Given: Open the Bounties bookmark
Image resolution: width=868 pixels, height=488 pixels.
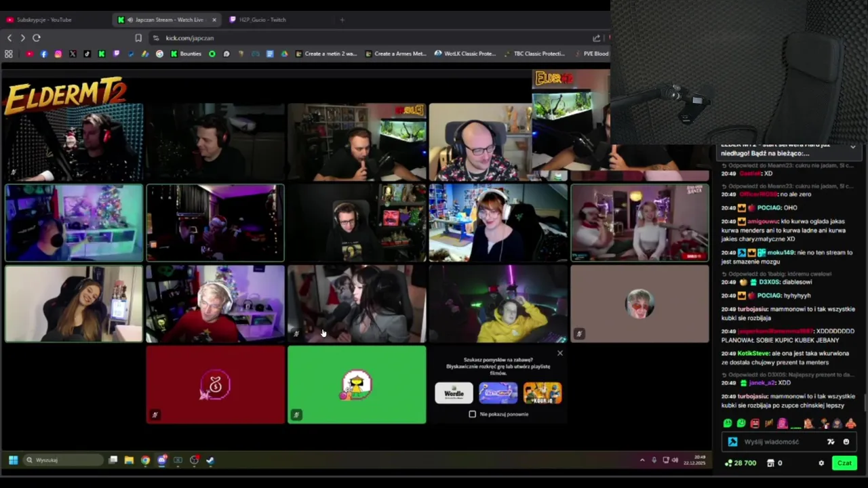Looking at the screenshot, I should point(186,54).
